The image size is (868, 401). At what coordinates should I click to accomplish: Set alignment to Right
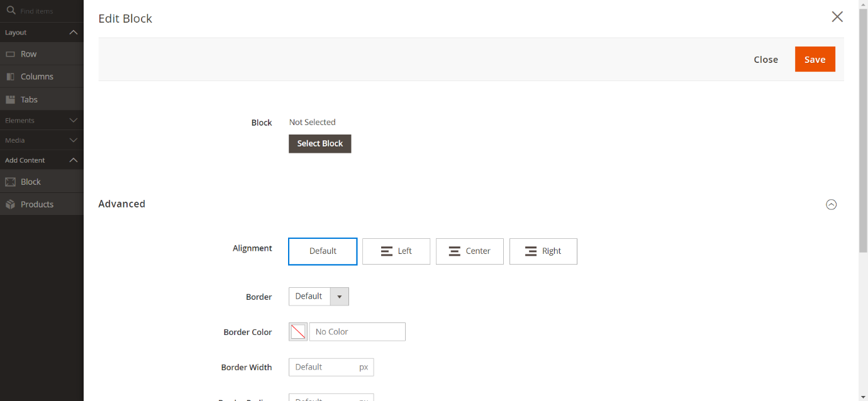coord(543,251)
